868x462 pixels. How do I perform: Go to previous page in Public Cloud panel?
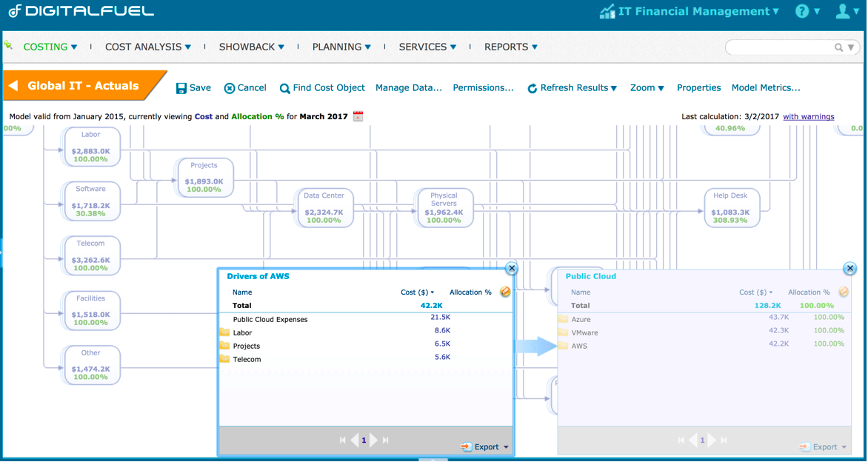coord(693,441)
